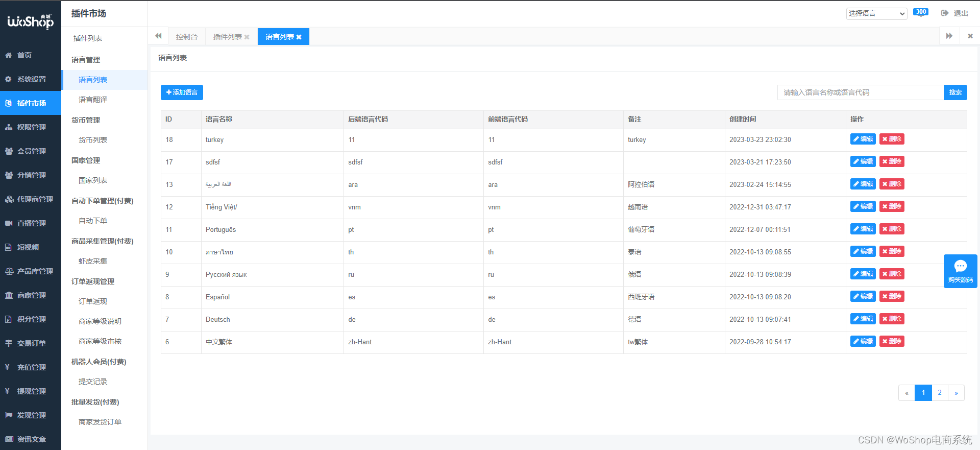Open 权限管理 in sidebar

click(x=31, y=127)
